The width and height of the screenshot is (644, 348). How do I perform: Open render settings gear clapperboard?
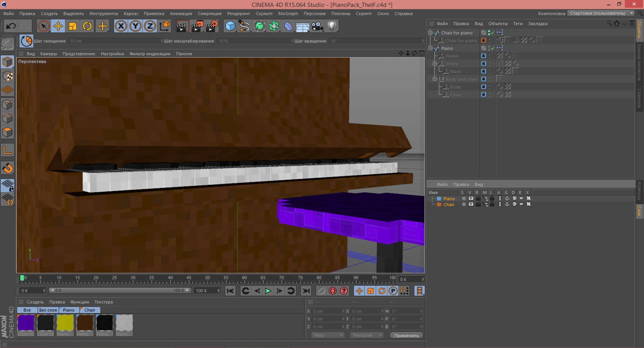[x=212, y=26]
